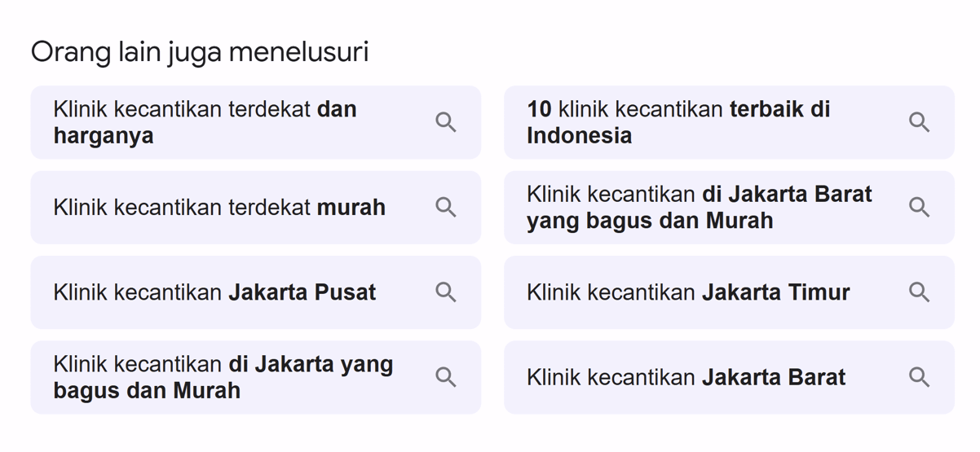Click search icon next to 'terdekat murah'
980x452 pixels.
(x=445, y=207)
